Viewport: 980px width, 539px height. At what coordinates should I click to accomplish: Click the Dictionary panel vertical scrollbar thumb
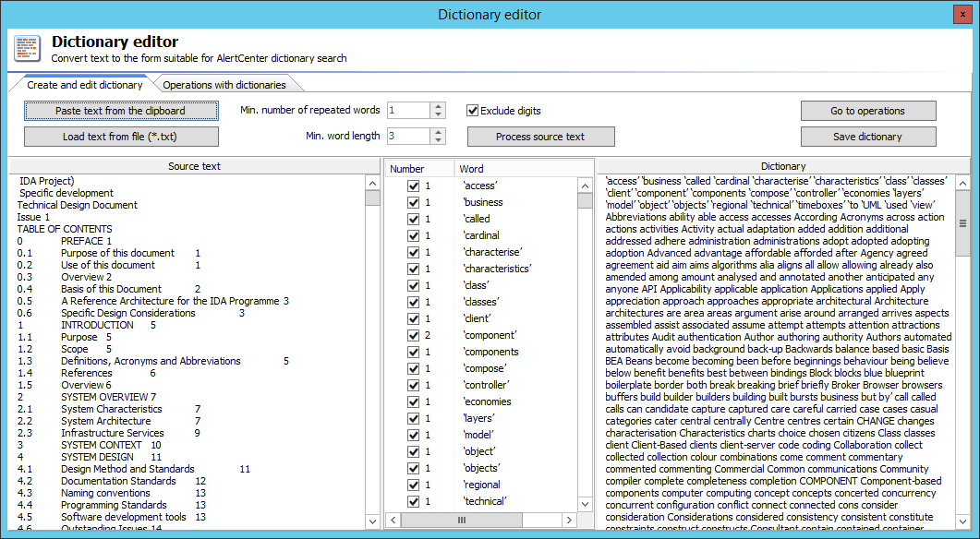pos(962,223)
